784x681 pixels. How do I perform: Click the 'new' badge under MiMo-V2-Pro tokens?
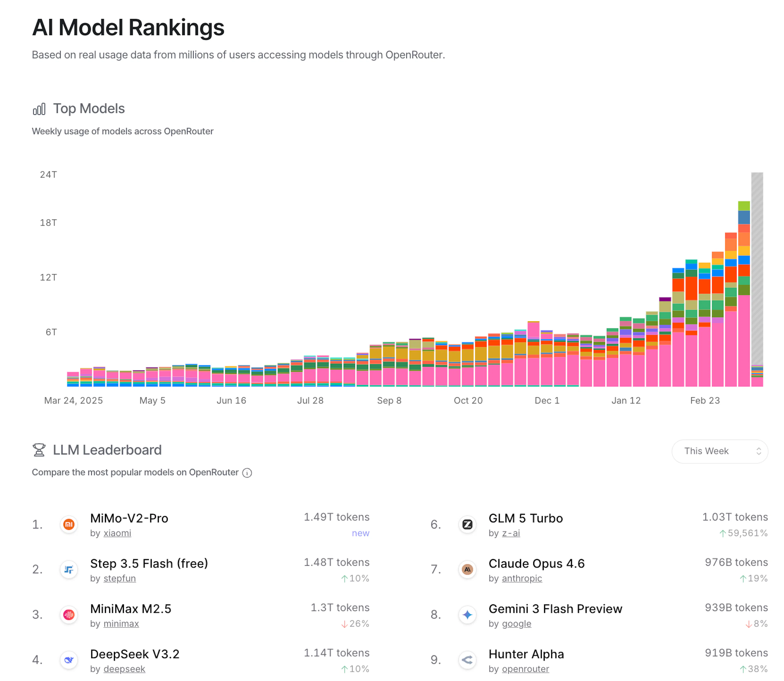click(x=361, y=533)
